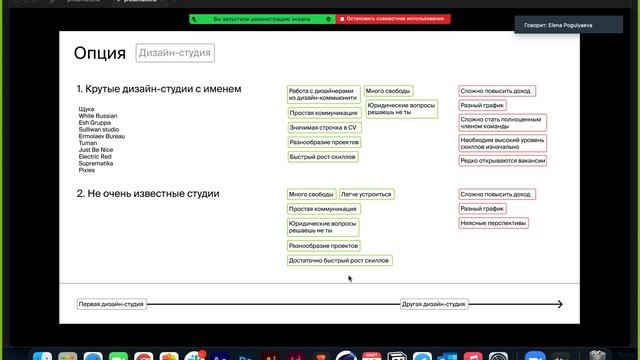Click "Сложно повысить доход" tag in section 2
640x360 pixels.
[x=497, y=194]
